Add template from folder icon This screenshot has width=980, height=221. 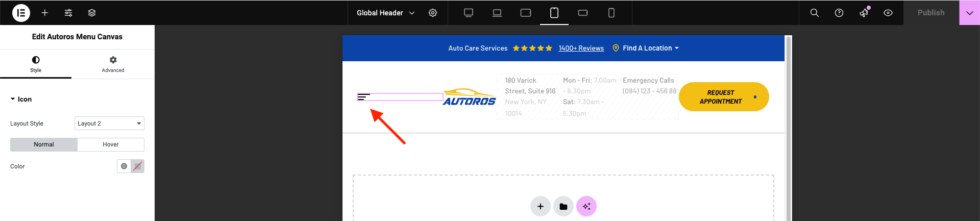[563, 207]
